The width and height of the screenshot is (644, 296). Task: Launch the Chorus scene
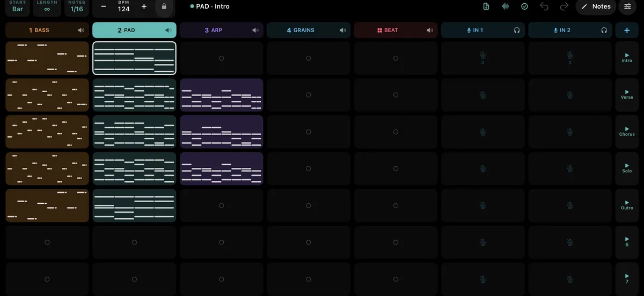(x=627, y=131)
